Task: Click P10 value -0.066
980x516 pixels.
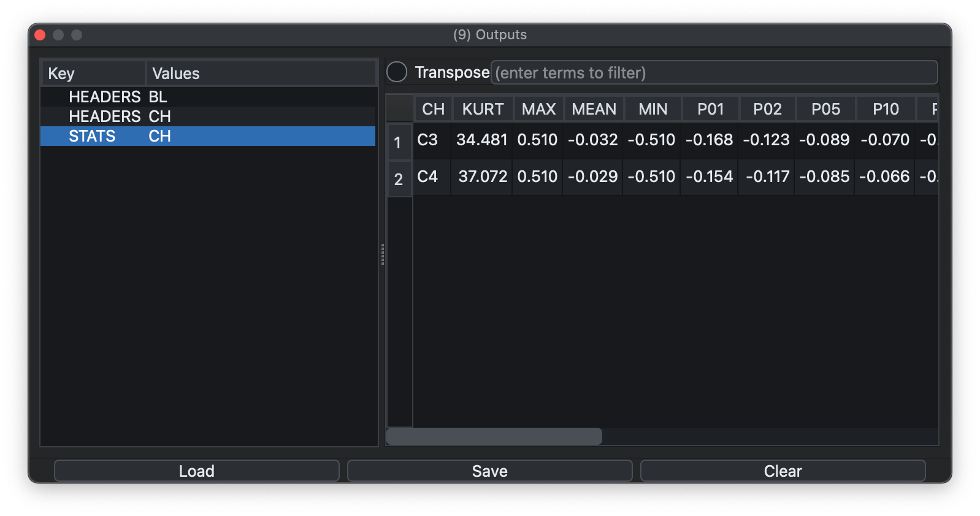Action: (x=885, y=176)
